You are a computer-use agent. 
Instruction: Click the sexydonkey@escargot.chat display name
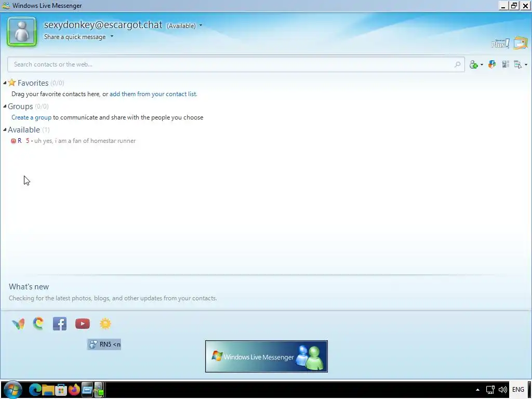pos(103,25)
